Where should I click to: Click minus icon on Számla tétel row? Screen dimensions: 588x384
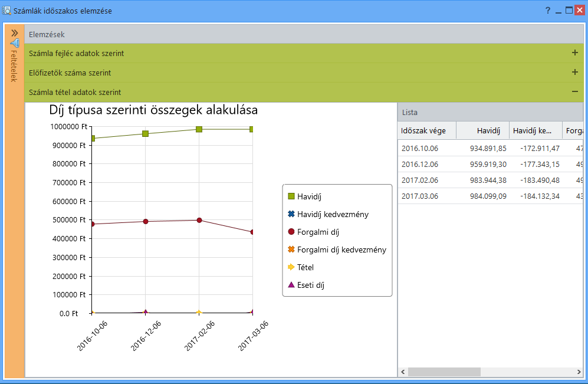pyautogui.click(x=574, y=91)
